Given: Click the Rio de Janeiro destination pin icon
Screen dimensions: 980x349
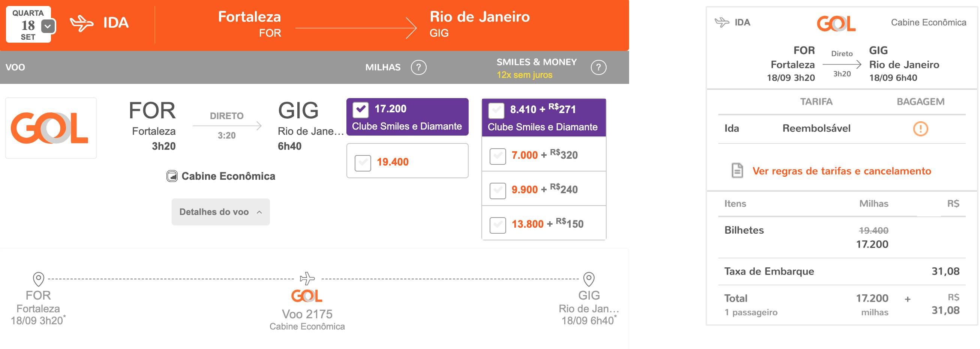Looking at the screenshot, I should (589, 279).
